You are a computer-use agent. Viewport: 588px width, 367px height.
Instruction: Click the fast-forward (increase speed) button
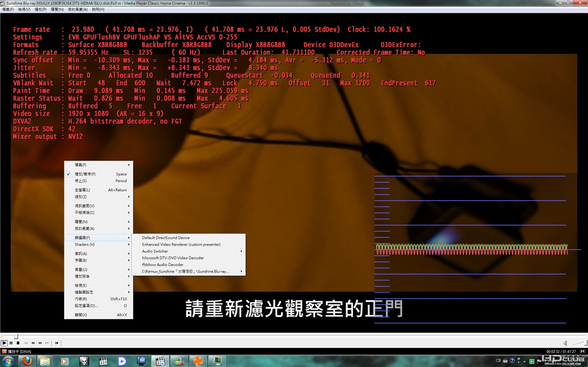click(x=40, y=343)
